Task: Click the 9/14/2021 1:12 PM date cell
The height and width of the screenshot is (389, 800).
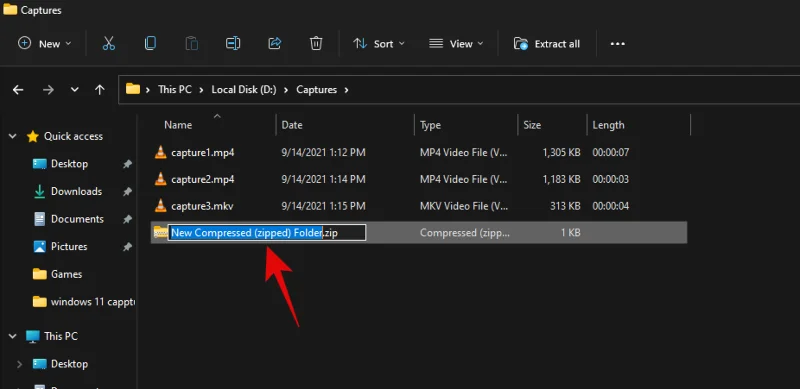Action: point(323,152)
